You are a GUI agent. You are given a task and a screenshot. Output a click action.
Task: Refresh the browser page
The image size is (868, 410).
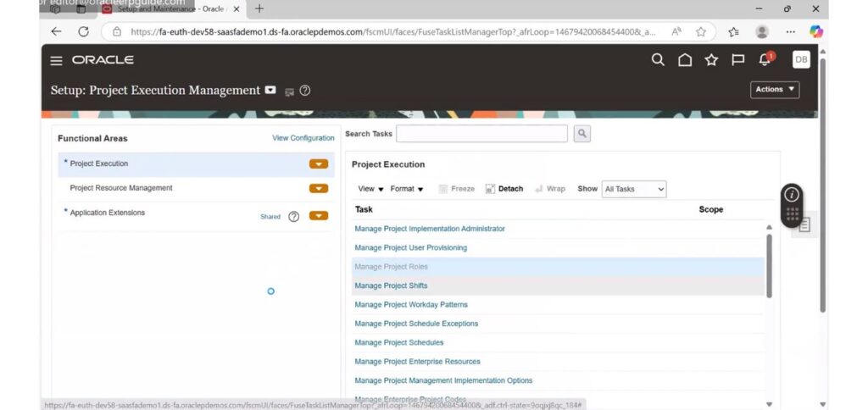84,31
